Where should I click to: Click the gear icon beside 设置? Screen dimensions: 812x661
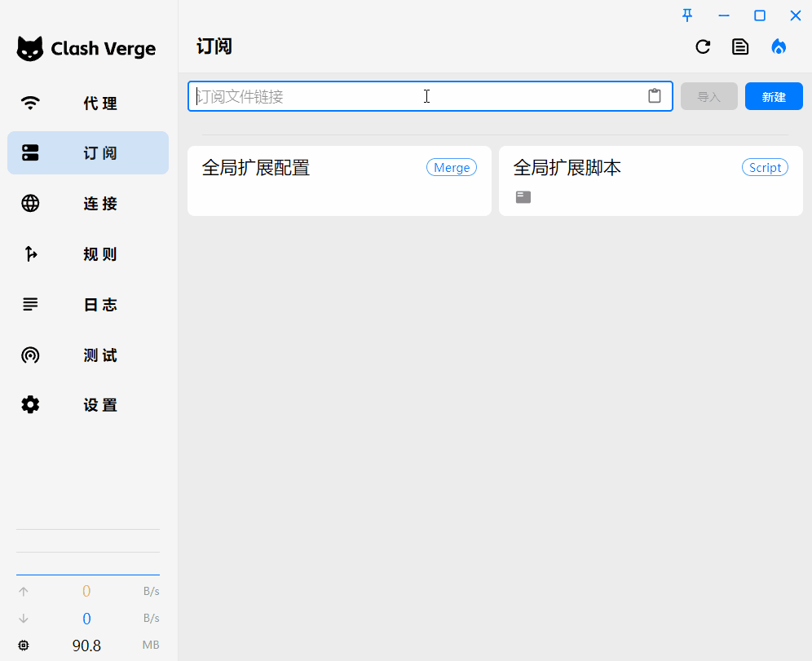[30, 405]
